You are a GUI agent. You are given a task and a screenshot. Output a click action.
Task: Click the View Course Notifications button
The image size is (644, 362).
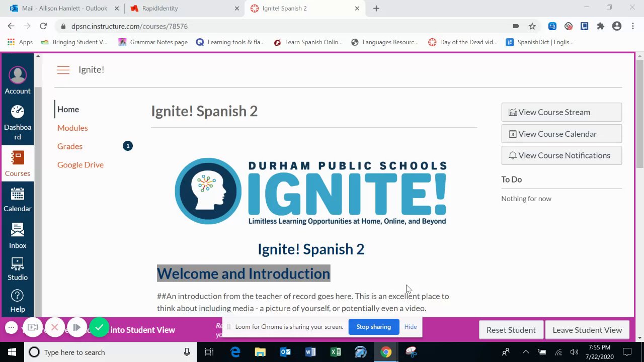561,155
